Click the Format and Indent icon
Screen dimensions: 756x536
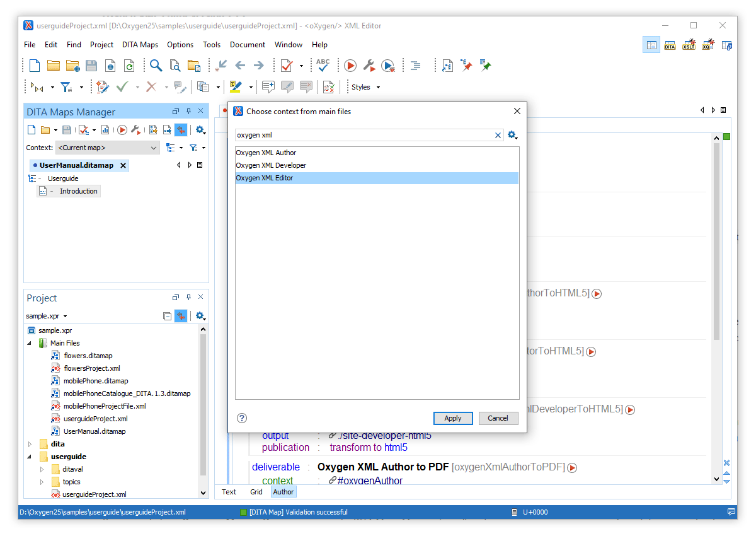416,66
